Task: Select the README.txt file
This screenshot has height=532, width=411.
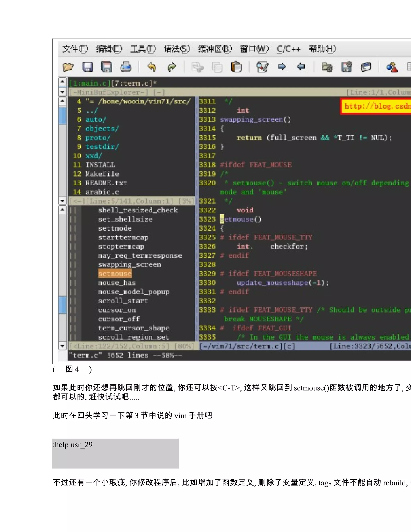Action: (x=106, y=183)
